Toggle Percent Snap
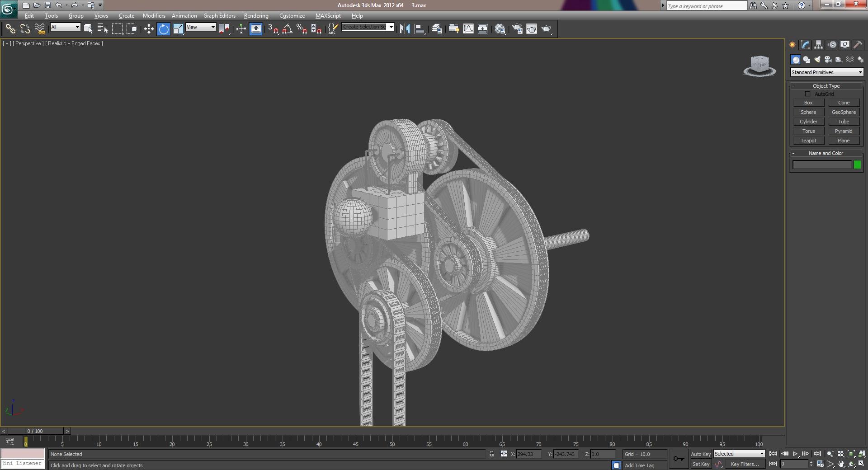 302,29
